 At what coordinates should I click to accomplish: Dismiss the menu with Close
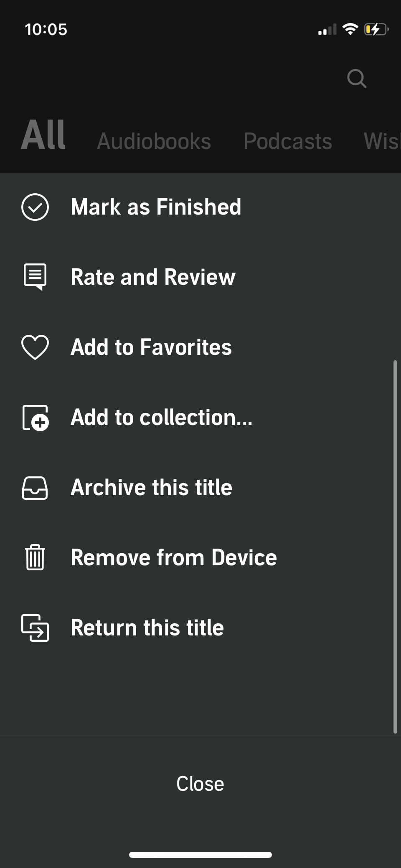click(x=200, y=784)
